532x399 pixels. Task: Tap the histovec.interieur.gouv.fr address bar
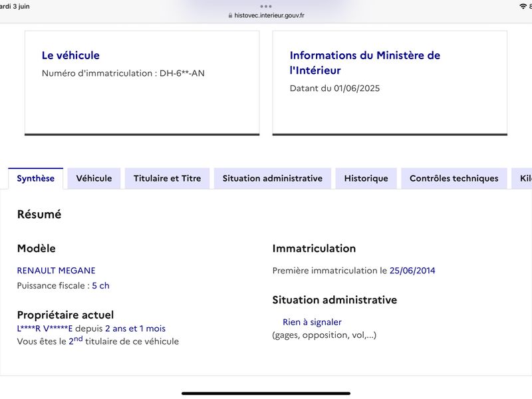click(267, 15)
